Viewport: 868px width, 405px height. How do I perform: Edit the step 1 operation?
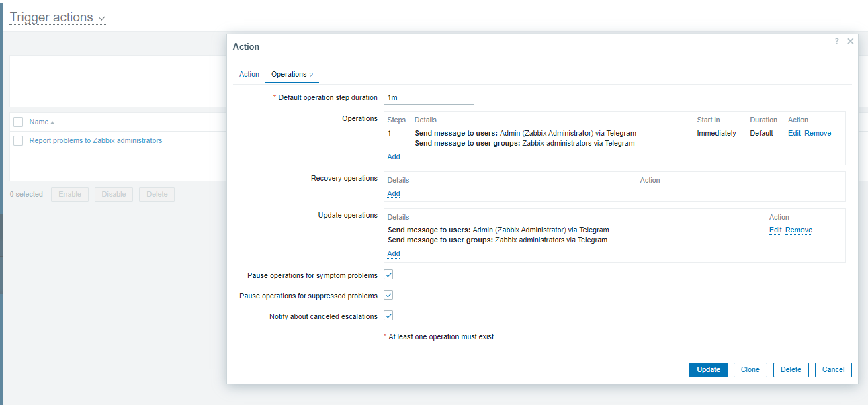click(x=794, y=134)
